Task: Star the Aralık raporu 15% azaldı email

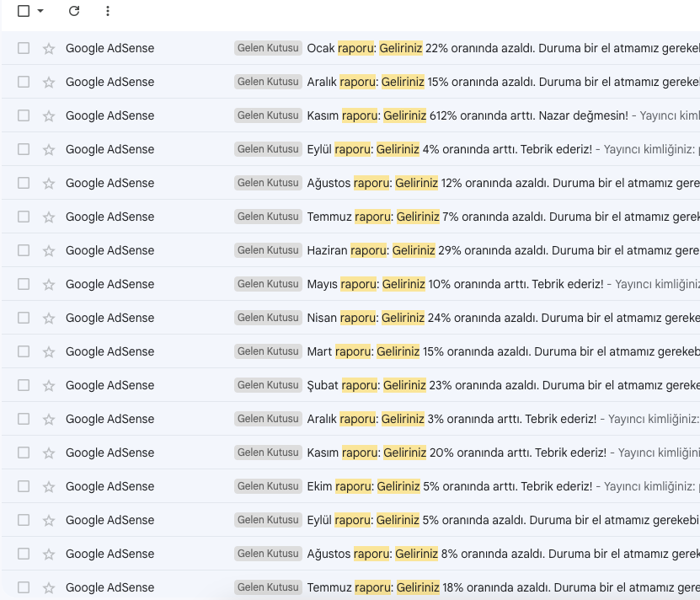Action: click(x=49, y=83)
